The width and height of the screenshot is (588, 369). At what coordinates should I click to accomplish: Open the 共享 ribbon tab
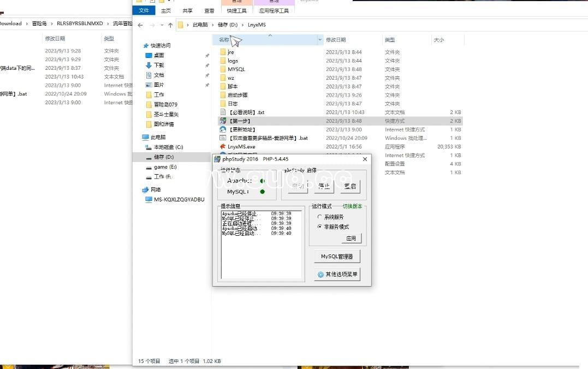click(187, 10)
